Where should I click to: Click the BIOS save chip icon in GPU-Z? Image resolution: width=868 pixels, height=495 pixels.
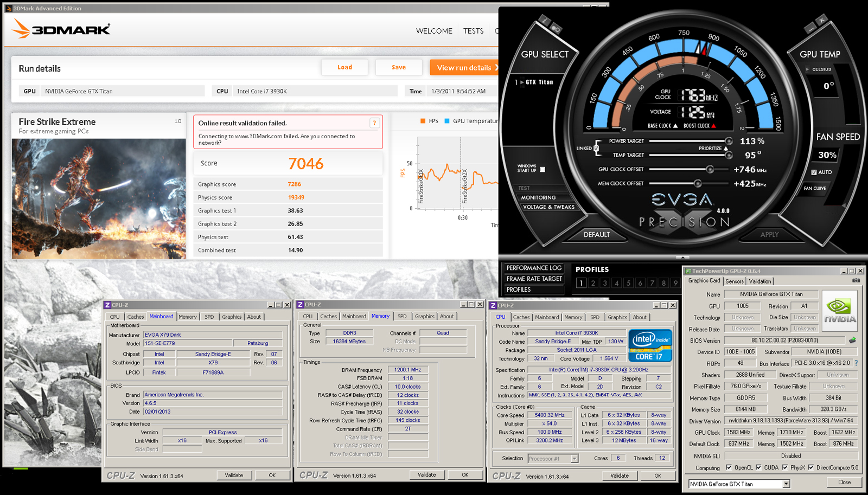[x=852, y=340]
